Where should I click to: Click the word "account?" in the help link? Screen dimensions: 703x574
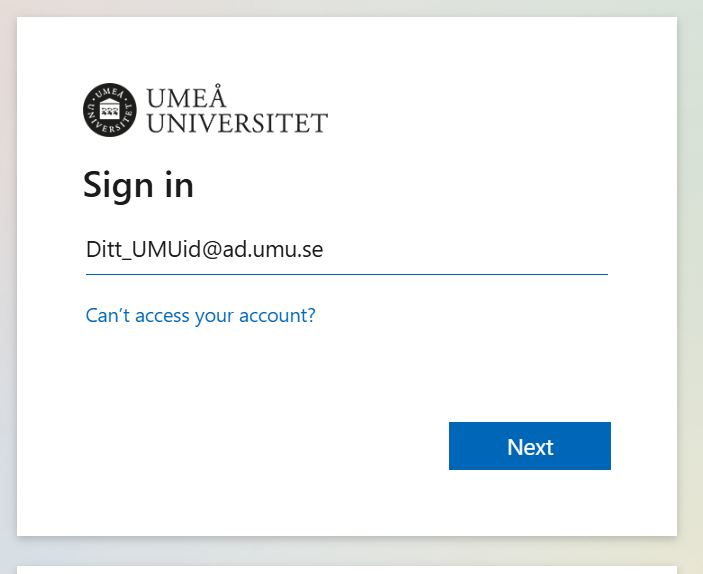pyautogui.click(x=282, y=316)
